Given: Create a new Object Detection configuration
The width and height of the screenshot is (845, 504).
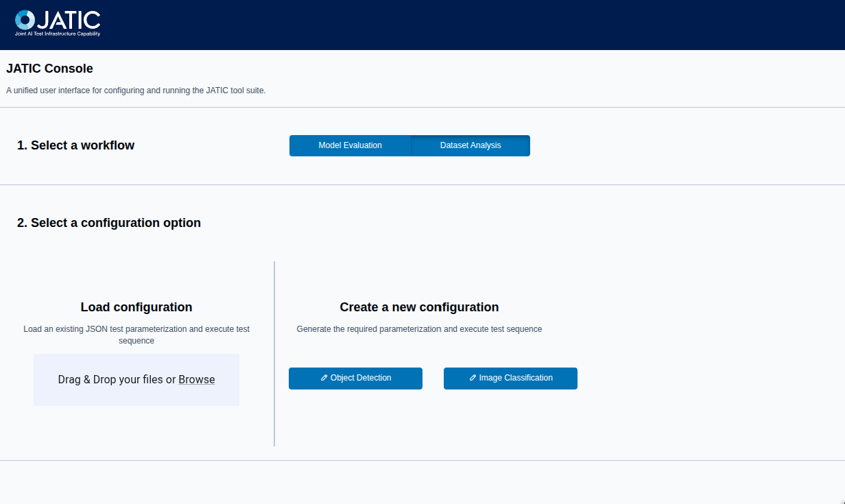Looking at the screenshot, I should coord(355,378).
